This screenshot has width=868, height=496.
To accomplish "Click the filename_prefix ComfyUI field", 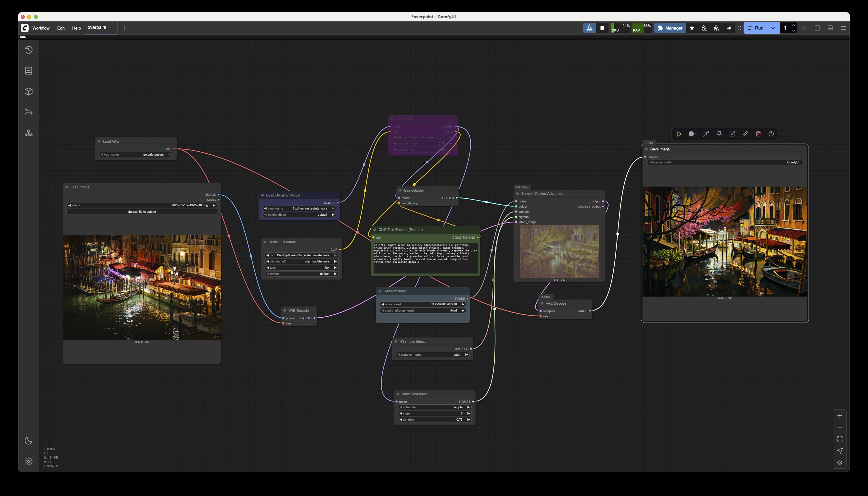I will click(725, 162).
